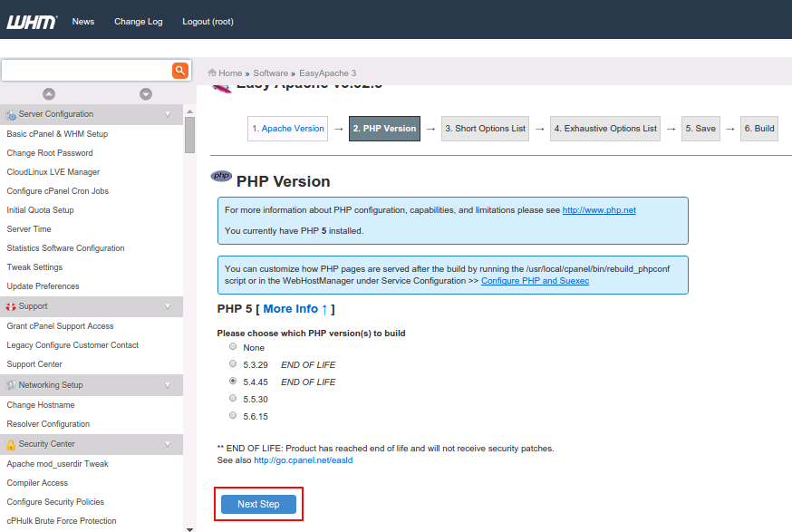Select the None PHP version radio button

pos(232,346)
